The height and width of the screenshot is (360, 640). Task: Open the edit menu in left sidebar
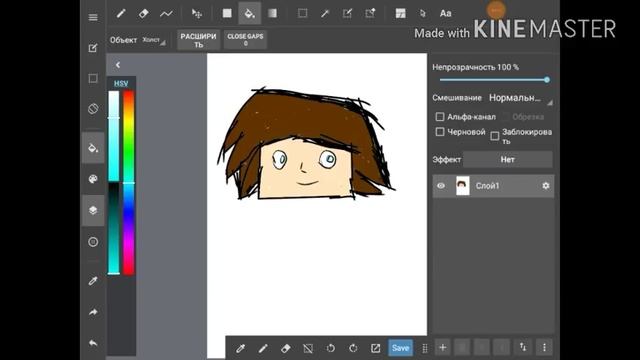pos(93,48)
